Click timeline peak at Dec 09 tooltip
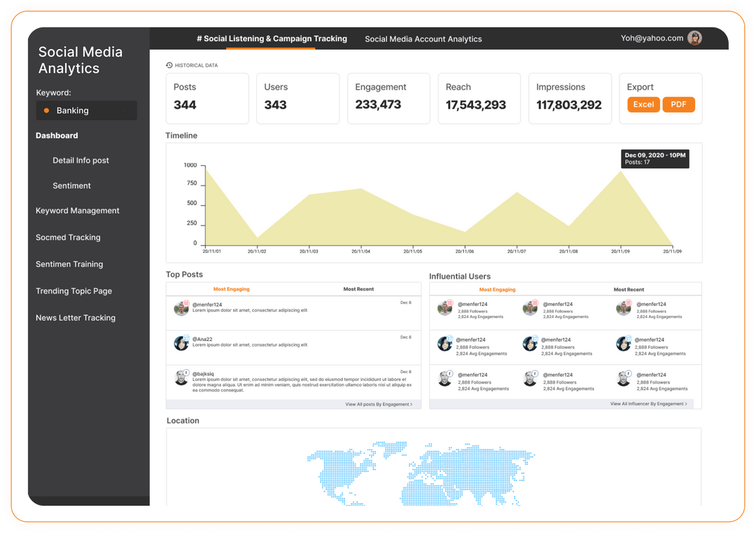This screenshot has height=533, width=756. pyautogui.click(x=620, y=172)
